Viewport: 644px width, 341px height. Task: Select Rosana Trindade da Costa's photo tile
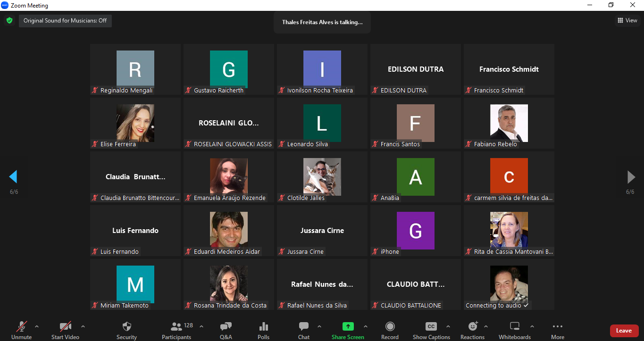pyautogui.click(x=229, y=284)
